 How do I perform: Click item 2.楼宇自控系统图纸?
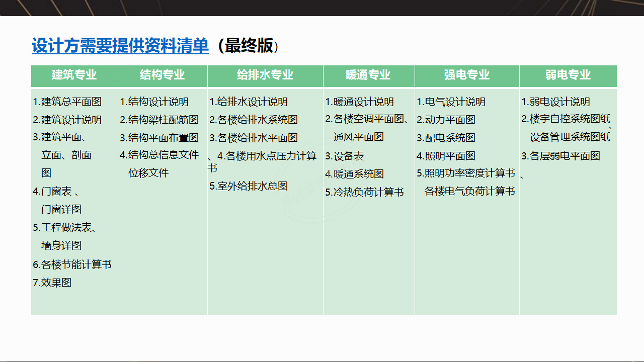(566, 119)
